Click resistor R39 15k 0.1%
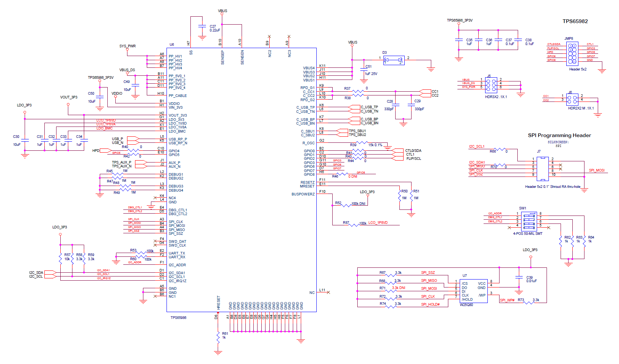Viewport: 619px width, 364px height. point(362,143)
